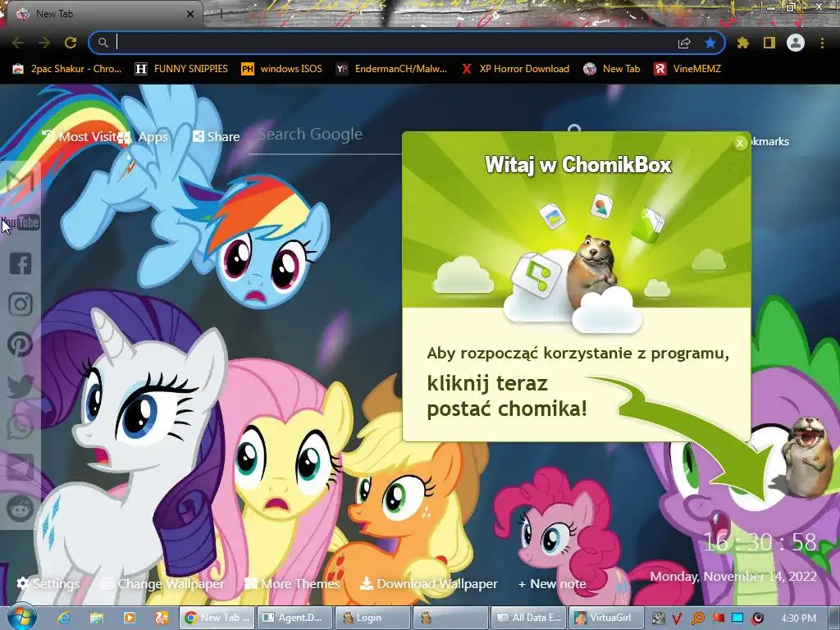Open the XP Horror Download bookmark
Viewport: 840px width, 630px height.
point(515,69)
